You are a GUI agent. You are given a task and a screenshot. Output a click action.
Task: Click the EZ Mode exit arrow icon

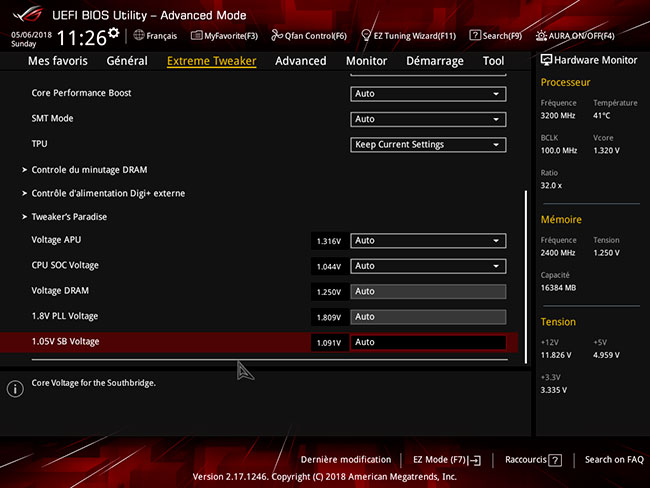475,460
